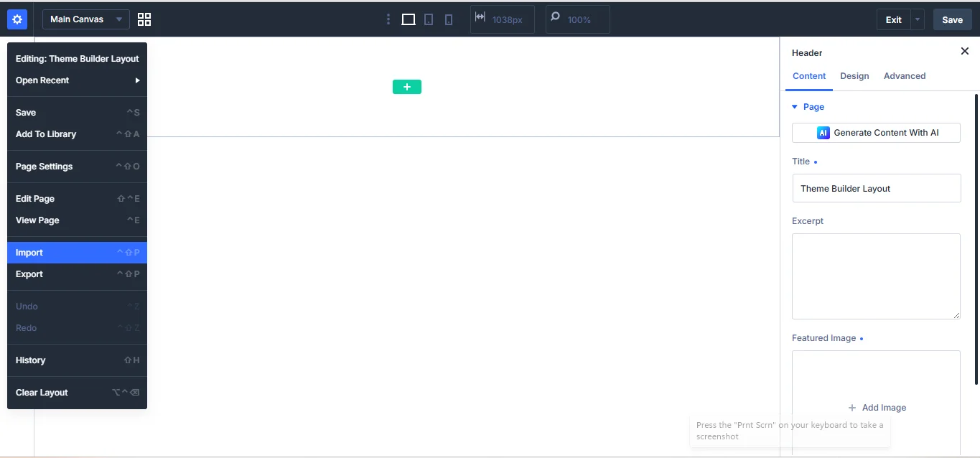Open the dropdown arrow beside Exit
The height and width of the screenshot is (458, 980).
(918, 19)
